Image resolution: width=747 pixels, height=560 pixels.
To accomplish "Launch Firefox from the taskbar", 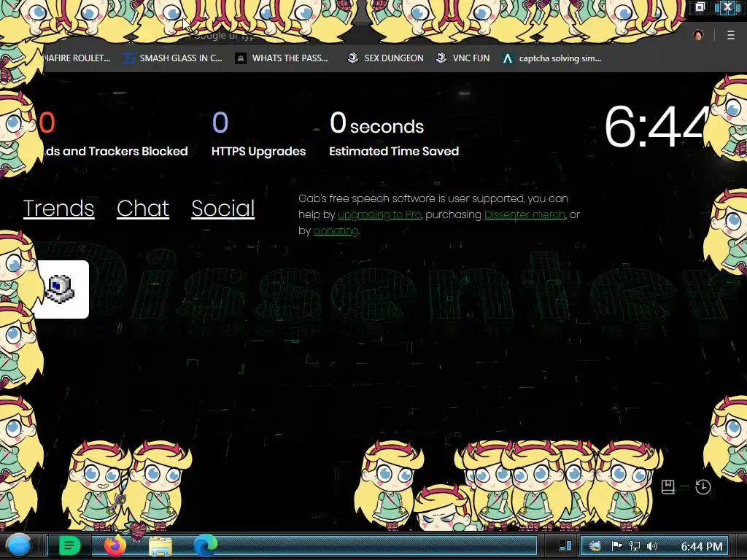I will coord(115,545).
